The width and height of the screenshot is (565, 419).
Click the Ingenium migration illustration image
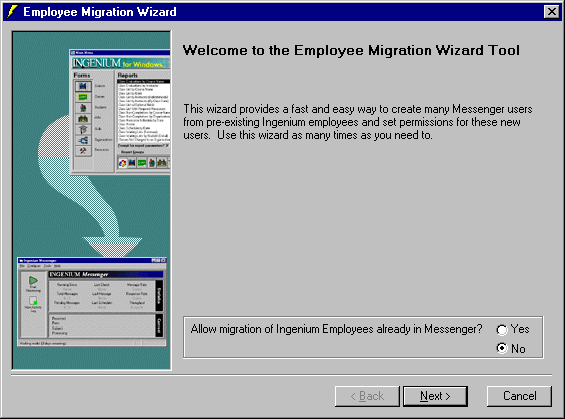tap(92, 200)
